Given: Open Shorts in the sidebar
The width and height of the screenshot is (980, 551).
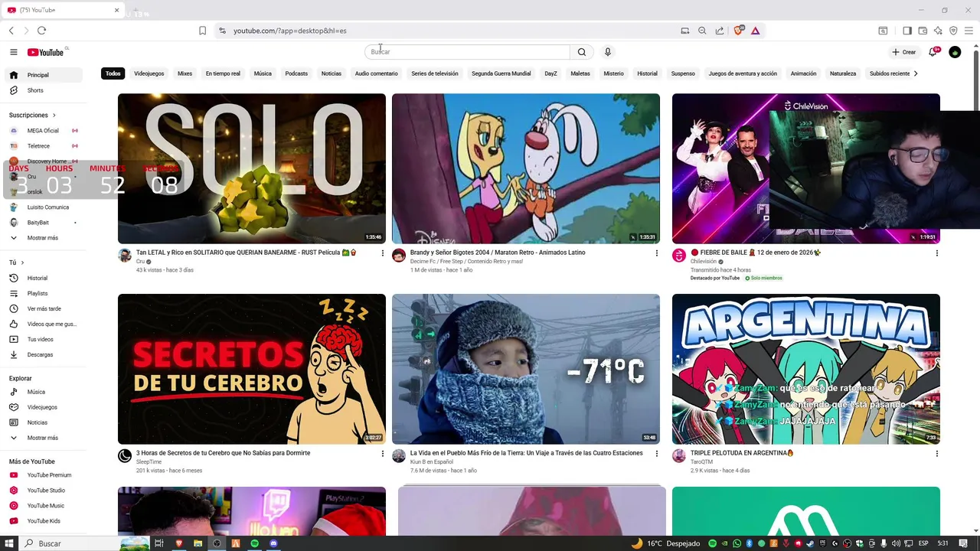Looking at the screenshot, I should click(45, 90).
